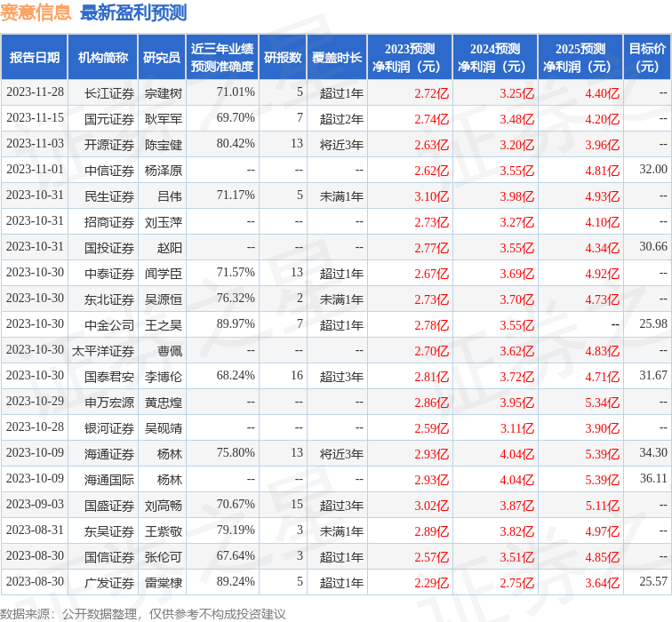
Task: Click the 2023预测净利润 column header
Action: (410, 58)
